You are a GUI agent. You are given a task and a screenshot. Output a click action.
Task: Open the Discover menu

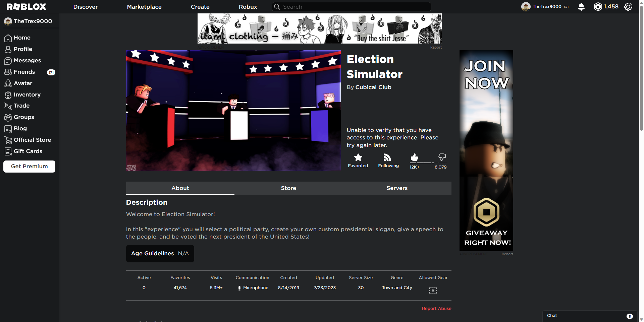[x=86, y=7]
